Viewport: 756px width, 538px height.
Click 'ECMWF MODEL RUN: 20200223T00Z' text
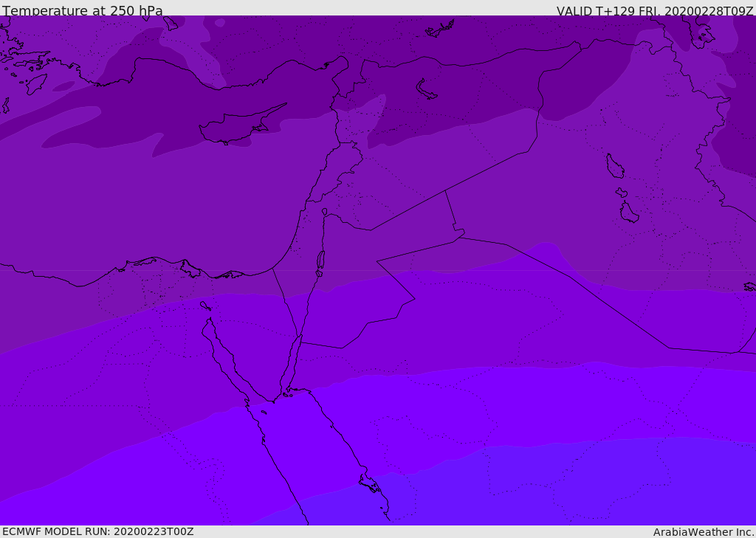(x=98, y=531)
